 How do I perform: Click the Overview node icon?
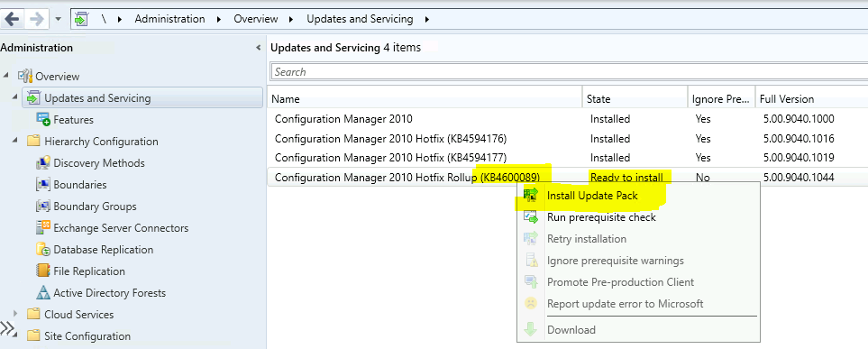[x=25, y=76]
